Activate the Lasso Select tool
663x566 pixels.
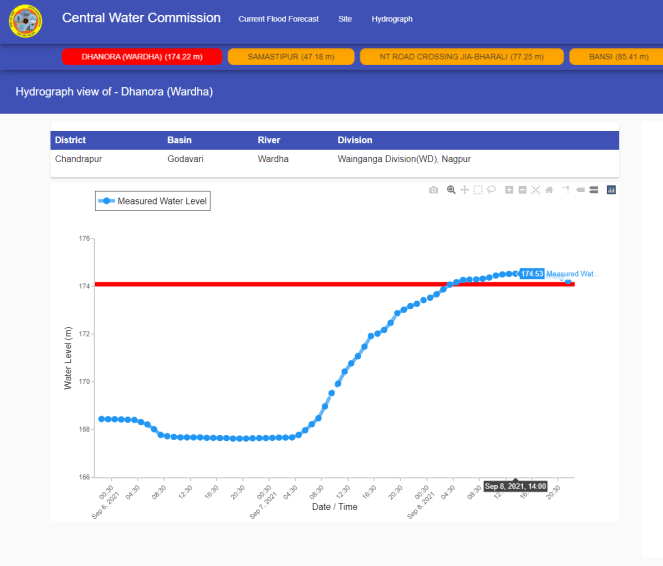(491, 190)
